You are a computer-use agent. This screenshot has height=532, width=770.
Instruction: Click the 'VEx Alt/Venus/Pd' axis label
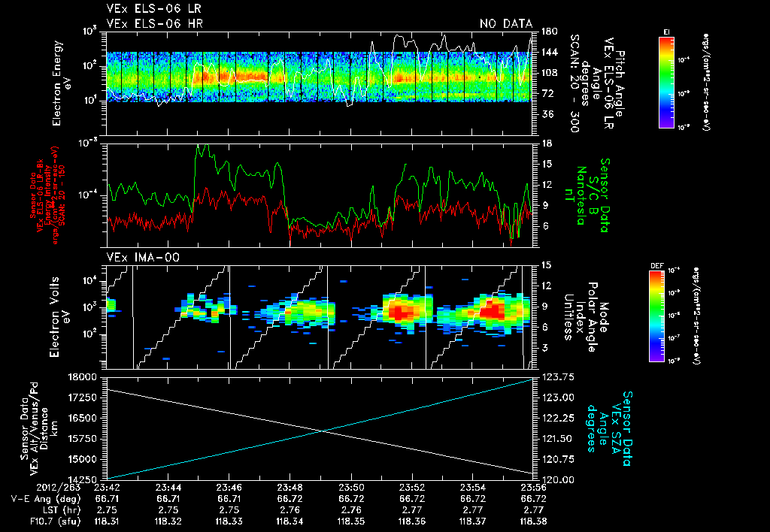coord(35,428)
